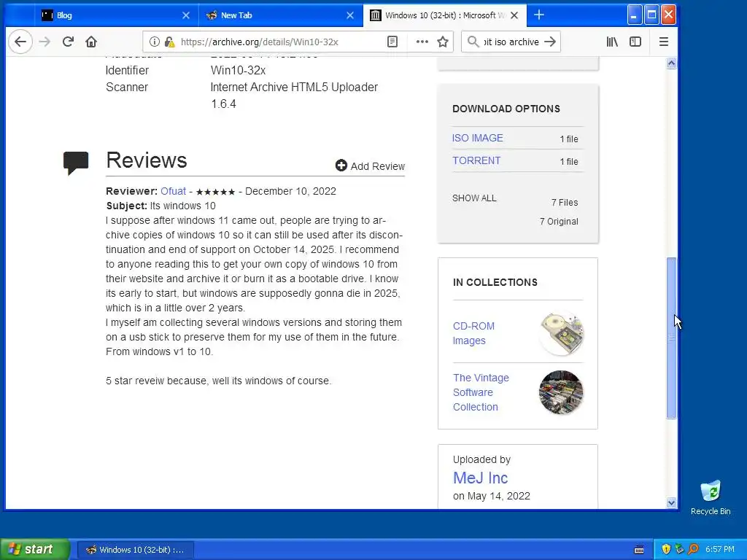Click the security shield tray icon
This screenshot has width=747, height=560.
pos(666,550)
